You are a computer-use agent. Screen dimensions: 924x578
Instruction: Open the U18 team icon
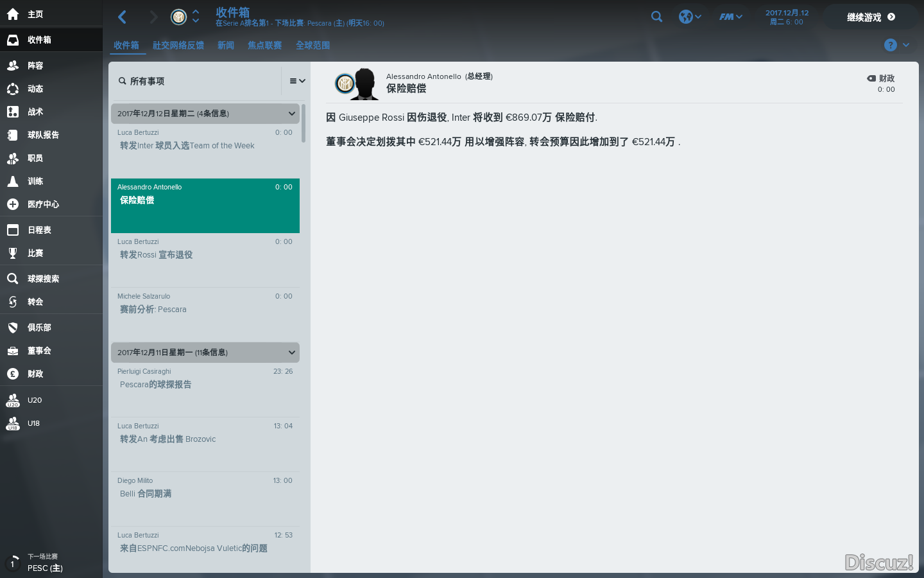(x=13, y=423)
